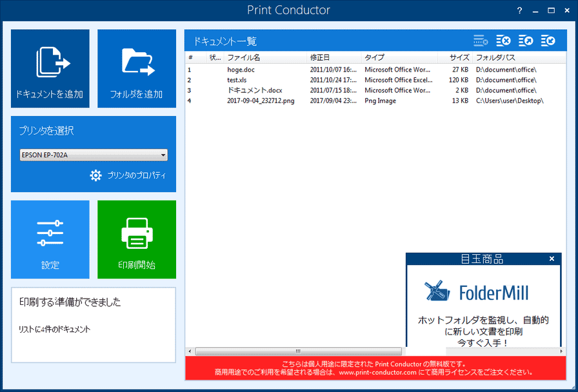Click the C:\Users\user\Desktop\ path cell

[x=510, y=101]
